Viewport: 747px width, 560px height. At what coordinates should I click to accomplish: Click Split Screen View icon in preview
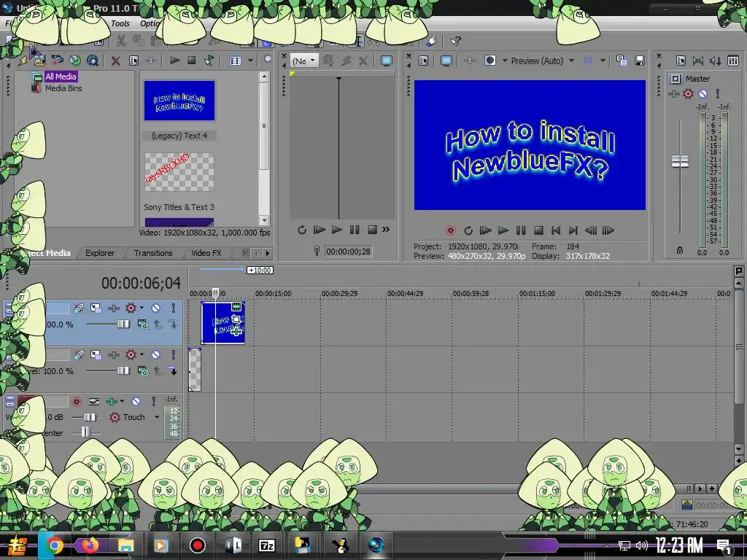tap(489, 61)
